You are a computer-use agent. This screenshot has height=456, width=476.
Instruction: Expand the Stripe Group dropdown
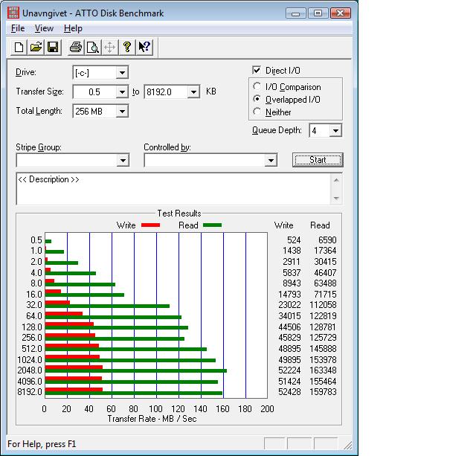[x=123, y=160]
